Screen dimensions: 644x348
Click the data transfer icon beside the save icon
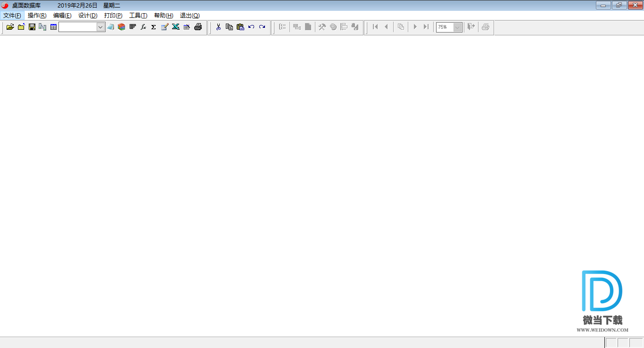click(x=42, y=27)
